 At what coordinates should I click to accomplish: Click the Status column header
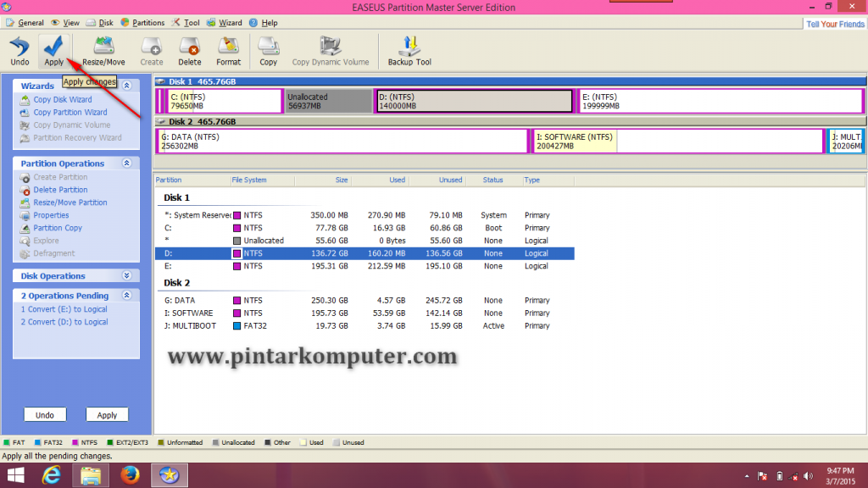pos(492,180)
